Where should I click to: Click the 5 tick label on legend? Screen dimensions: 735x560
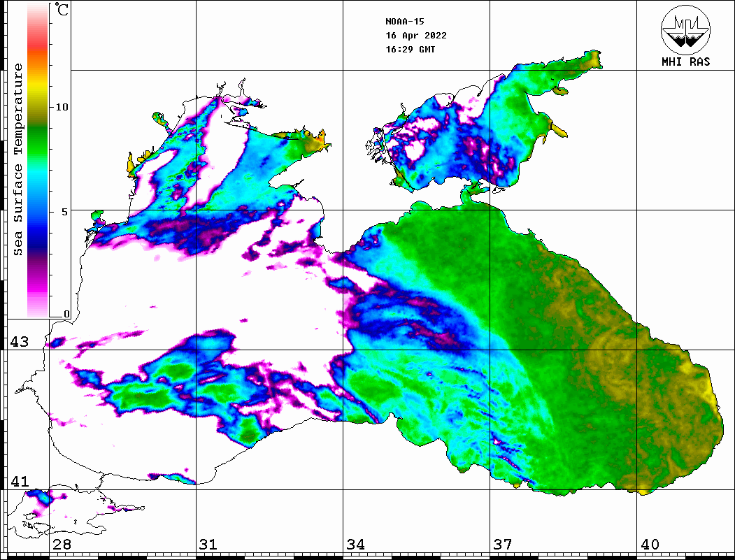(66, 212)
